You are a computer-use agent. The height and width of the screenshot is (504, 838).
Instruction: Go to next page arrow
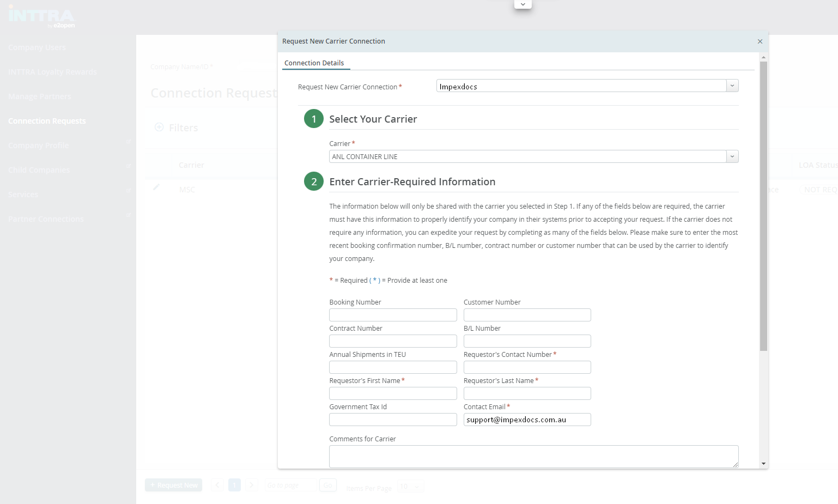252,485
